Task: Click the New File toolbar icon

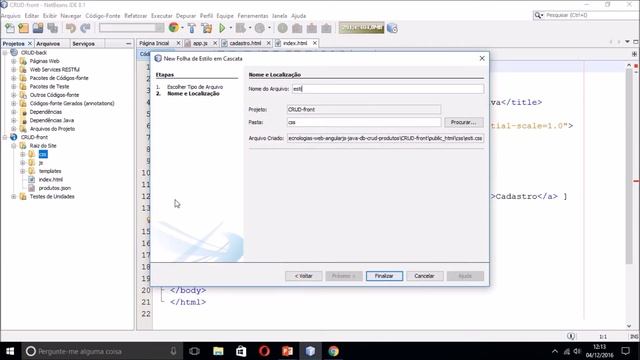Action: point(9,28)
